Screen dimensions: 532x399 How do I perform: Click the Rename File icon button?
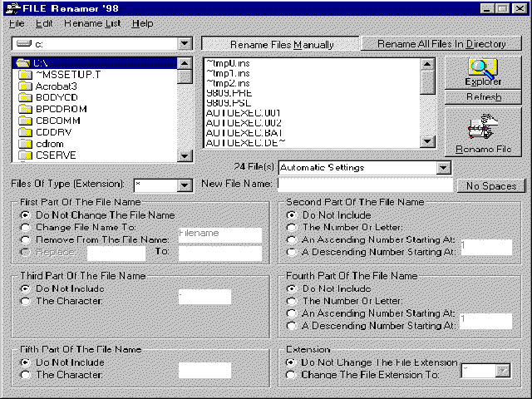(482, 131)
